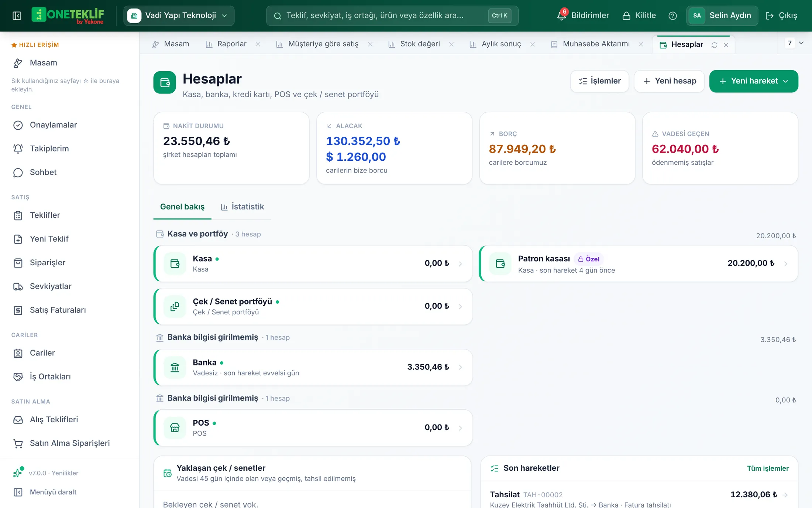Open the v7.0.0 Yenilikler sparkle icon
The width and height of the screenshot is (812, 508).
click(18, 473)
